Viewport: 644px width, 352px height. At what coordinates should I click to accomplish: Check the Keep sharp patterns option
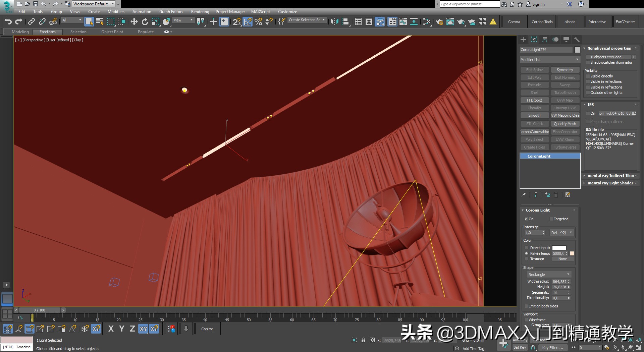click(x=588, y=122)
